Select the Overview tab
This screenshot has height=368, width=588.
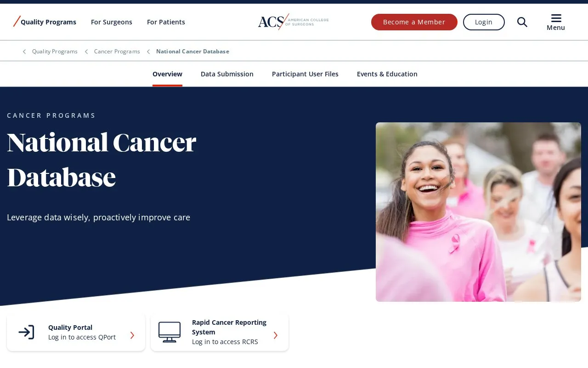click(167, 74)
